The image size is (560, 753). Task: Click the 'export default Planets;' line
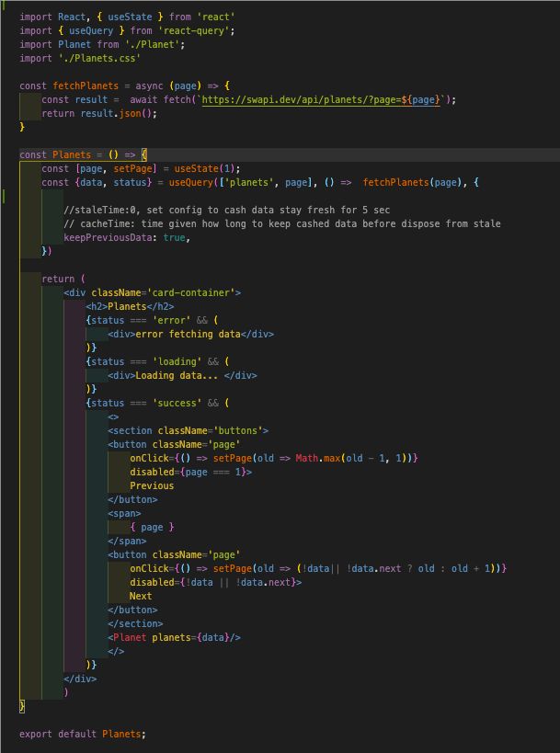pos(83,735)
